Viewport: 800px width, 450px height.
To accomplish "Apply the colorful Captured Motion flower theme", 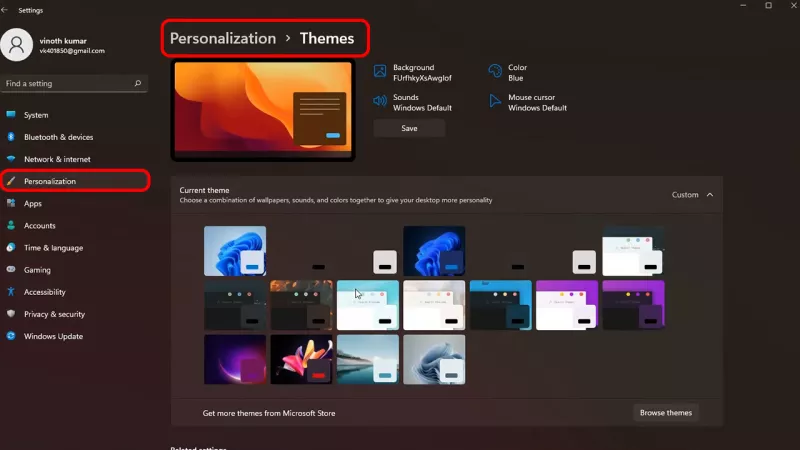I will tap(301, 359).
